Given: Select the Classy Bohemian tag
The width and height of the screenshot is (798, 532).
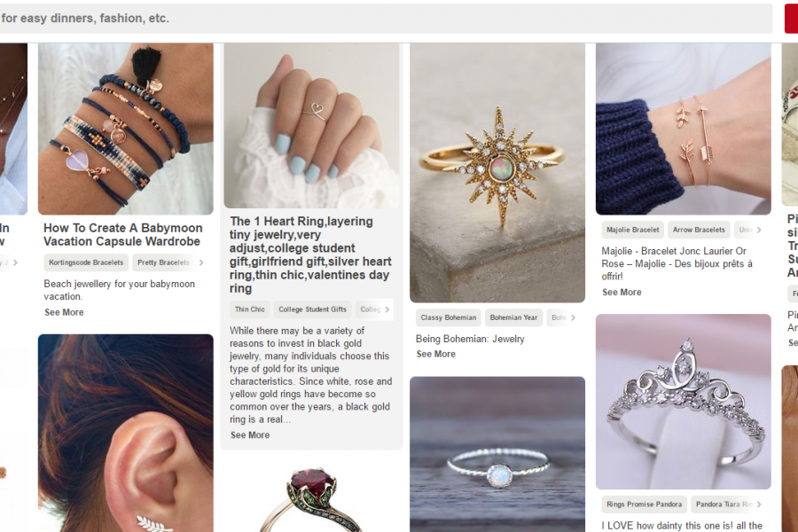Looking at the screenshot, I should point(449,317).
